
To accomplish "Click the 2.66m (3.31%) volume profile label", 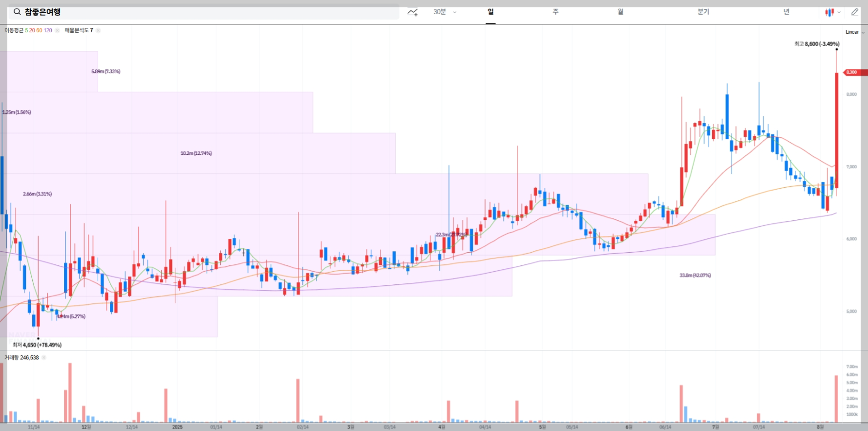I will [x=37, y=194].
